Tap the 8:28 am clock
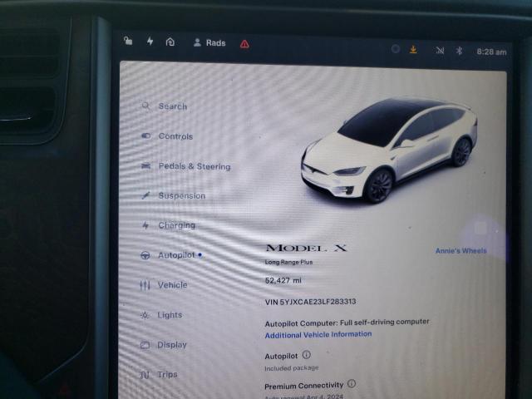This screenshot has width=532, height=399. point(491,52)
